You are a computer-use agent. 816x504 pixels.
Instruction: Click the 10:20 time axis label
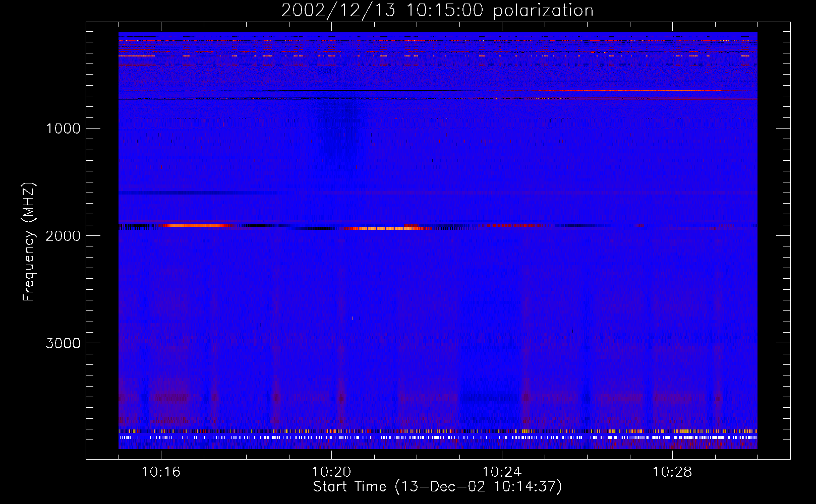pos(331,472)
